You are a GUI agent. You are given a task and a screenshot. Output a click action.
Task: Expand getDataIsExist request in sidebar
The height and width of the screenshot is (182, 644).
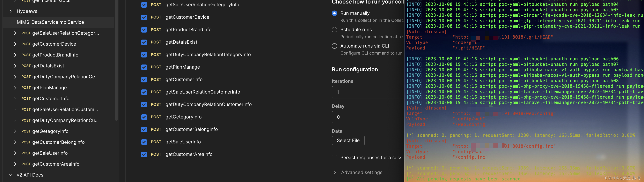tap(15, 66)
